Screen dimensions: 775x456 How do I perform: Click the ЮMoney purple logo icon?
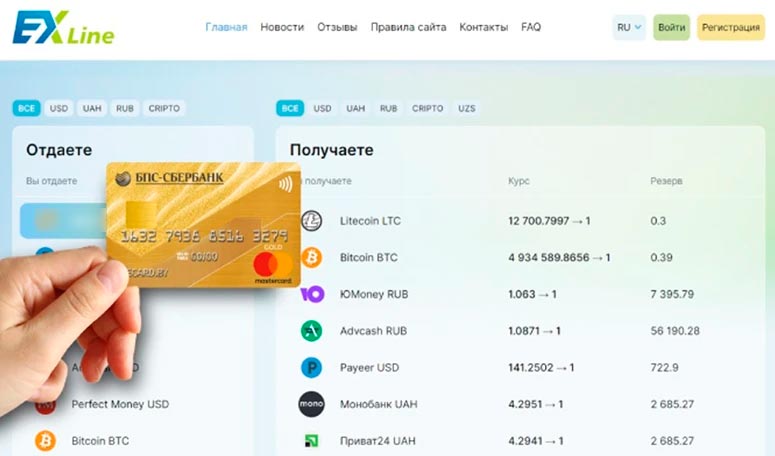312,294
